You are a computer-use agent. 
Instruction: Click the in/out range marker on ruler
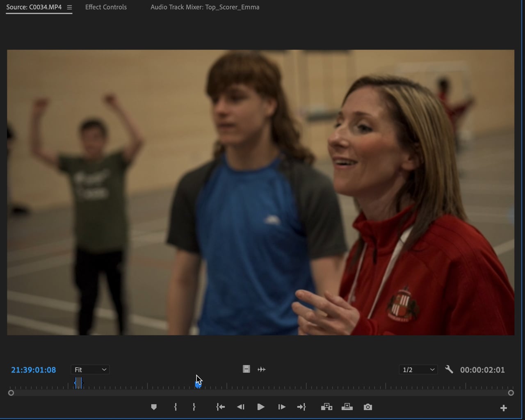78,383
